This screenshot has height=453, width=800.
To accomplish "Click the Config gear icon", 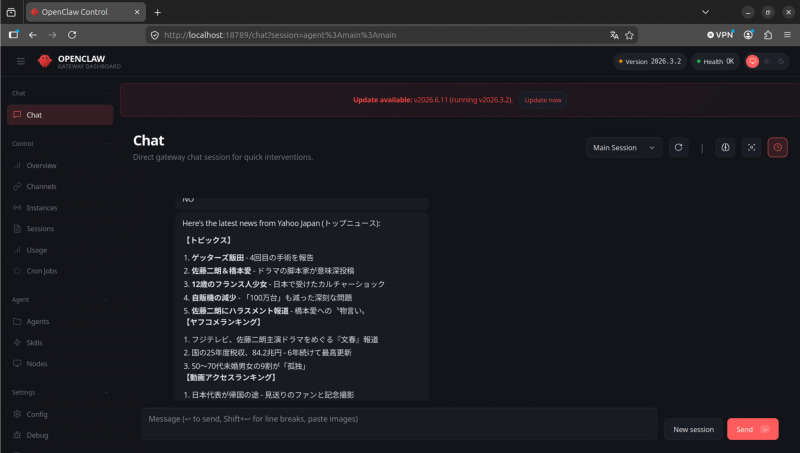I will [x=17, y=414].
